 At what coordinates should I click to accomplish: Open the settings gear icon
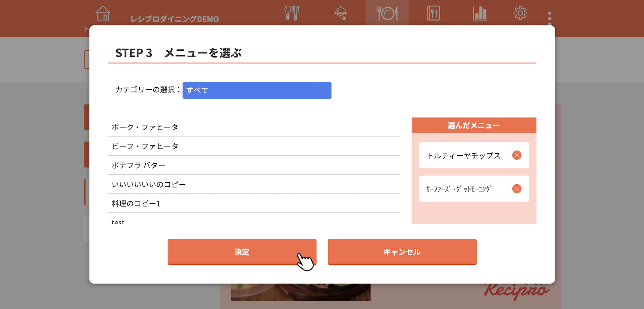(520, 13)
